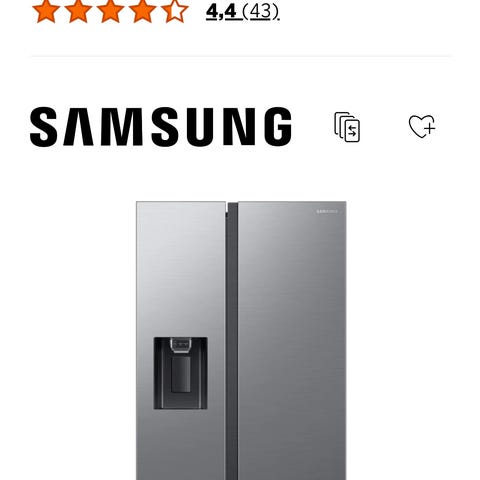Viewport: 480px width, 480px height.
Task: Click the water dispenser on the fridge
Action: coord(180,373)
